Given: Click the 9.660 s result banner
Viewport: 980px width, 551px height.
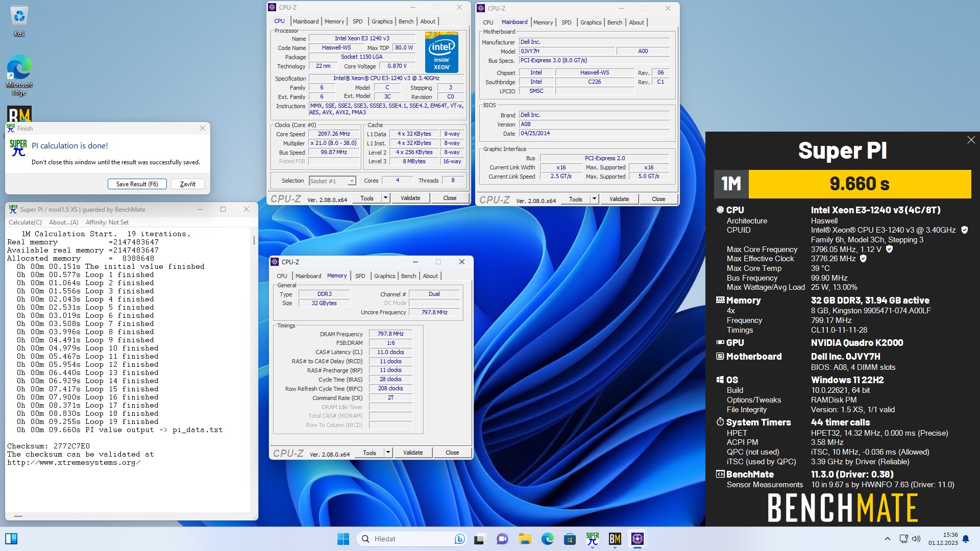Looking at the screenshot, I should [x=859, y=184].
